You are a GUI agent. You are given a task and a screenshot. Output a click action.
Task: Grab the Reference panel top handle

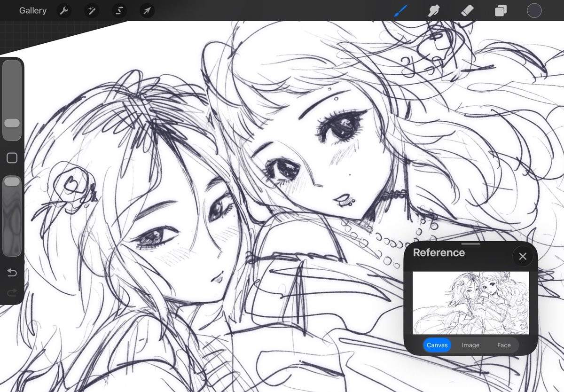pos(470,243)
